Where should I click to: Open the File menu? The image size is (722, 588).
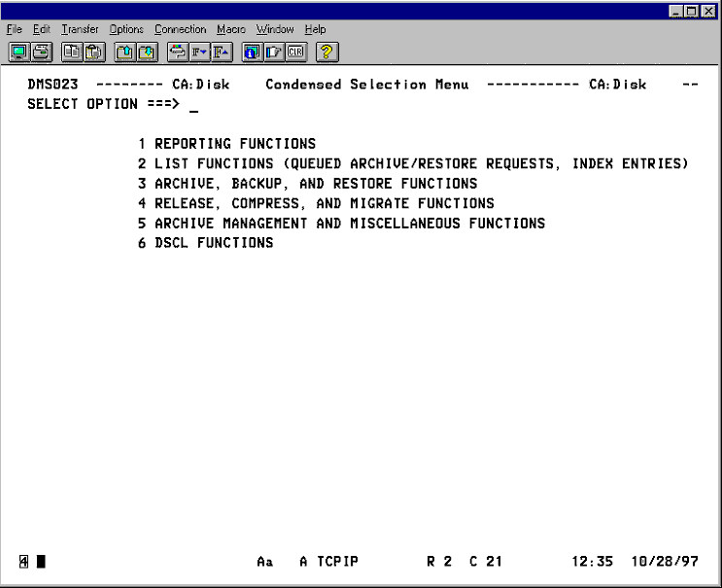(15, 29)
